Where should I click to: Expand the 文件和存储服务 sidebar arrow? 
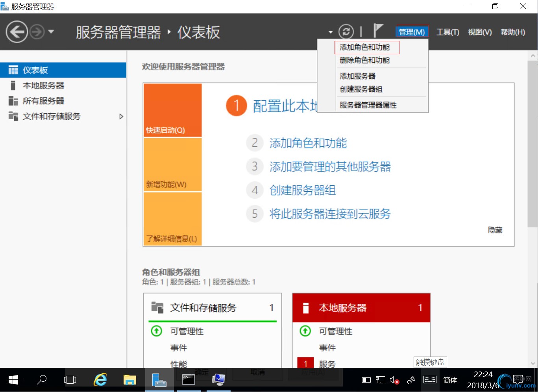tap(121, 116)
